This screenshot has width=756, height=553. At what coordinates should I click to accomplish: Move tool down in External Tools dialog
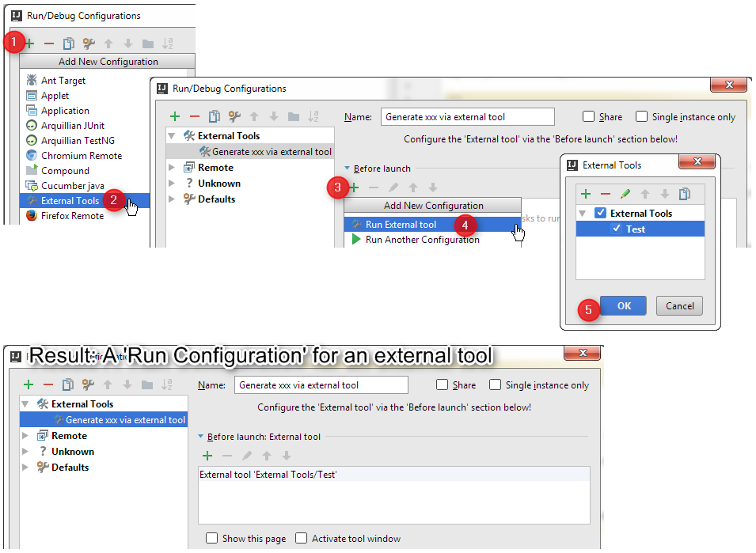click(x=665, y=194)
